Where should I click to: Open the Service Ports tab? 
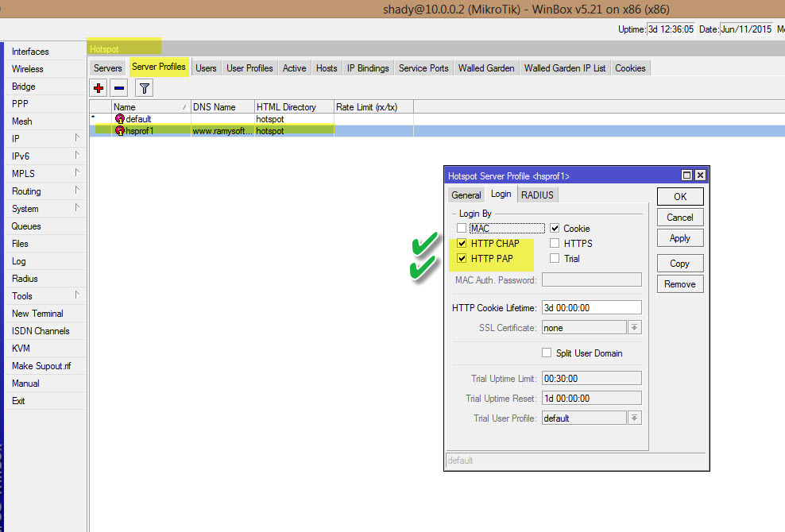point(423,68)
